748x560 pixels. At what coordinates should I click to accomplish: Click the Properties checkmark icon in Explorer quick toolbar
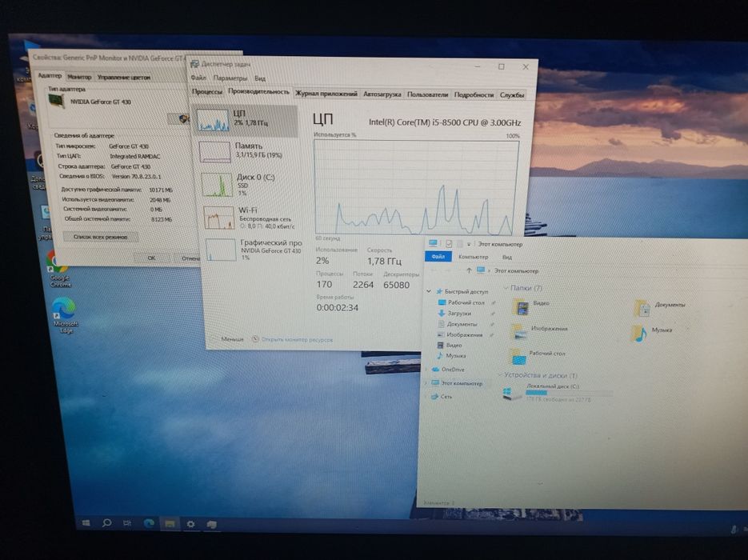(x=449, y=243)
